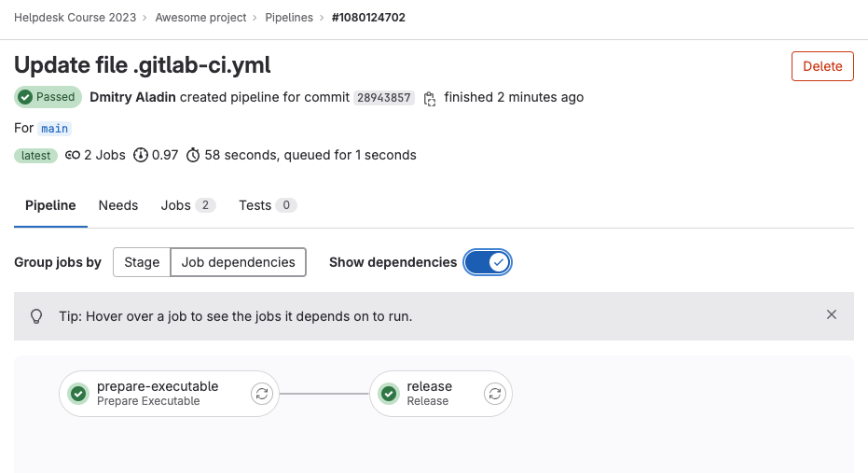Delete this pipeline
The height and width of the screenshot is (473, 868).
pos(821,66)
